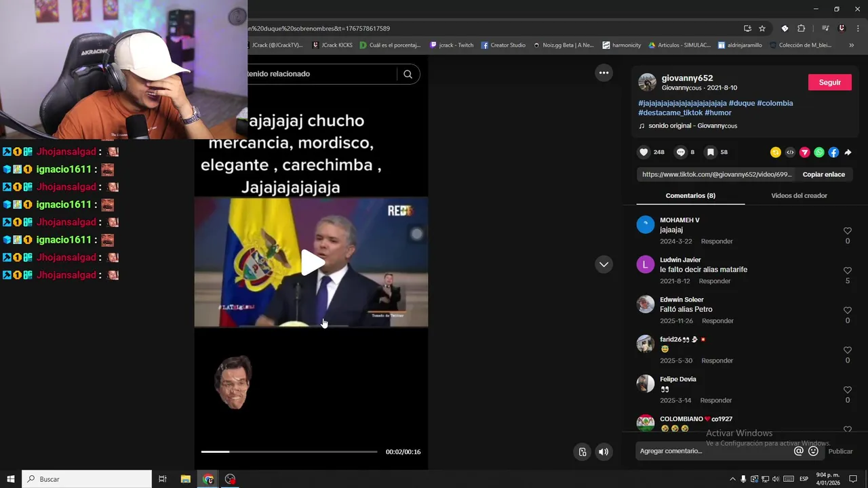This screenshot has width=868, height=488.
Task: Get the embed code via the </> icon
Action: [x=790, y=152]
